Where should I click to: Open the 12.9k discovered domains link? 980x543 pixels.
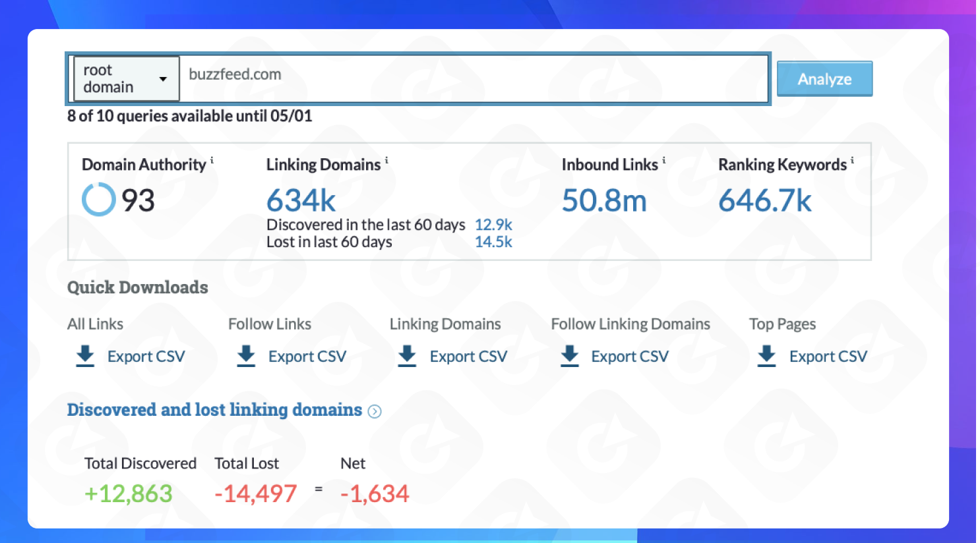point(493,225)
